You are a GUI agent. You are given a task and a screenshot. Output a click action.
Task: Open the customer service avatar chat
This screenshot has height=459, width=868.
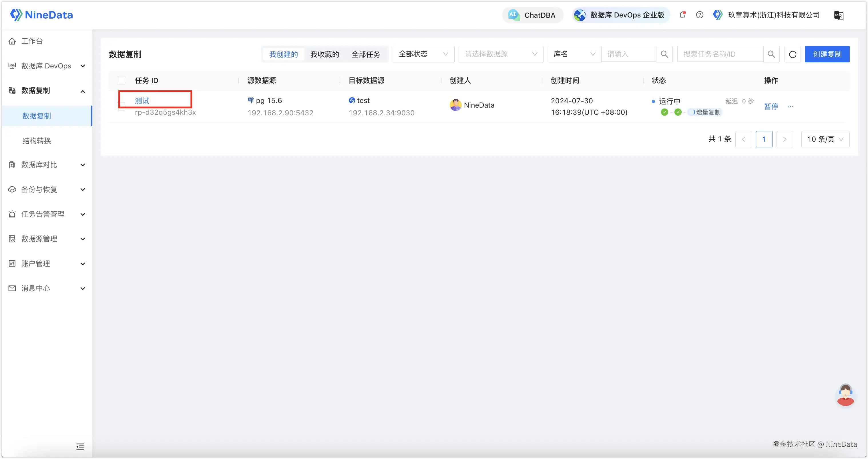(x=845, y=395)
